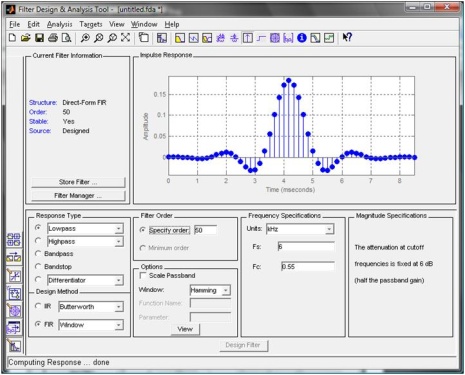Screen dimensions: 465x375
Task: Click Impulse Response toolbar icon
Action: point(247,38)
